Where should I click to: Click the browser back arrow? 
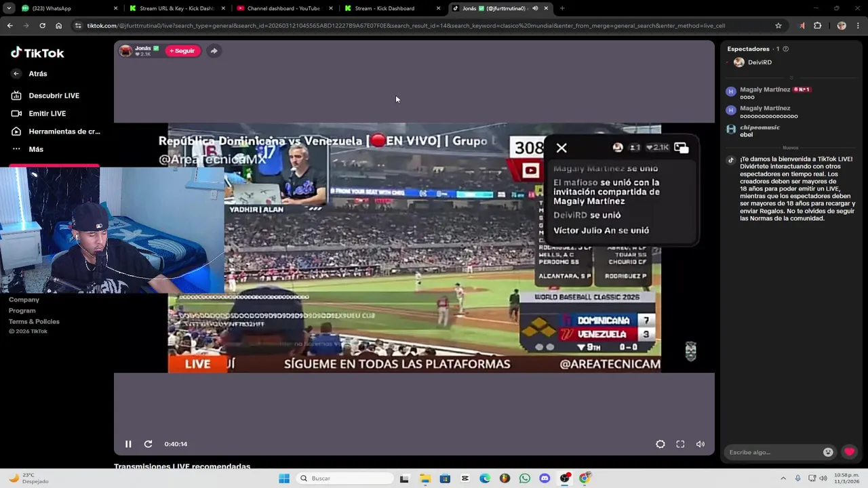(9, 26)
